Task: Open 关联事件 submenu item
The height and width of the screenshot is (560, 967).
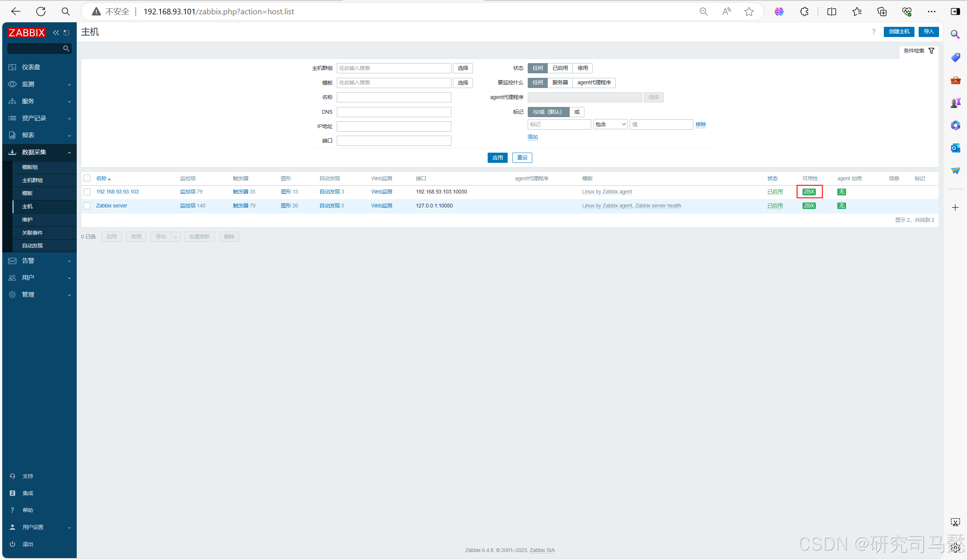Action: [x=45, y=233]
